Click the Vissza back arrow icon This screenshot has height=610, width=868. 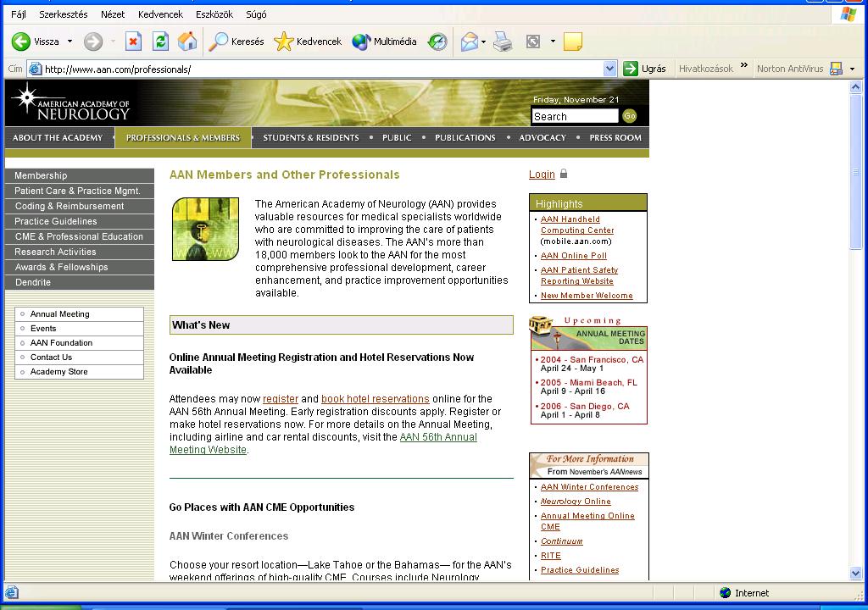21,42
